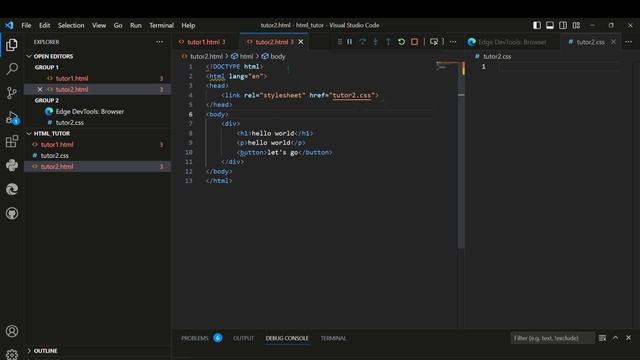
Task: Open the Search view in activity bar
Action: click(x=12, y=69)
